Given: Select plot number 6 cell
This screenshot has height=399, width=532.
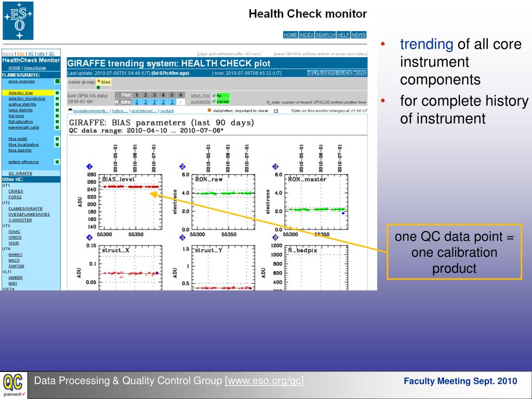Looking at the screenshot, I should [x=180, y=96].
